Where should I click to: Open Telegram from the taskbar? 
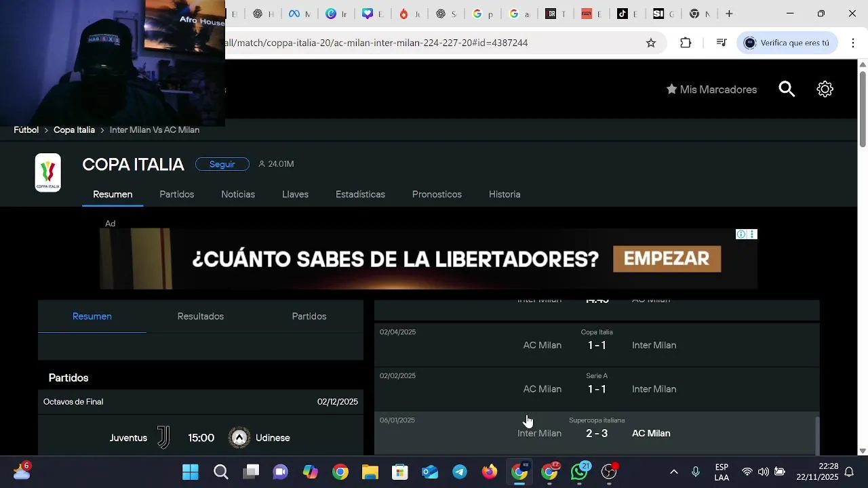tap(460, 472)
